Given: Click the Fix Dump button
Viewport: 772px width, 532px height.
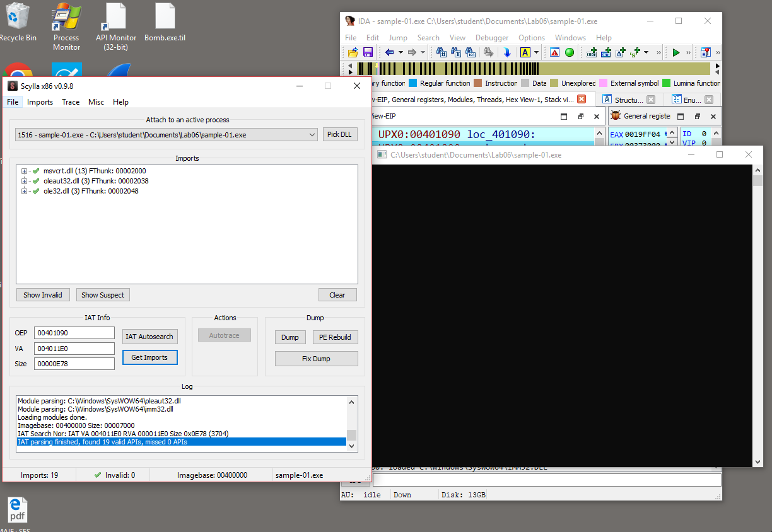Looking at the screenshot, I should (x=316, y=359).
